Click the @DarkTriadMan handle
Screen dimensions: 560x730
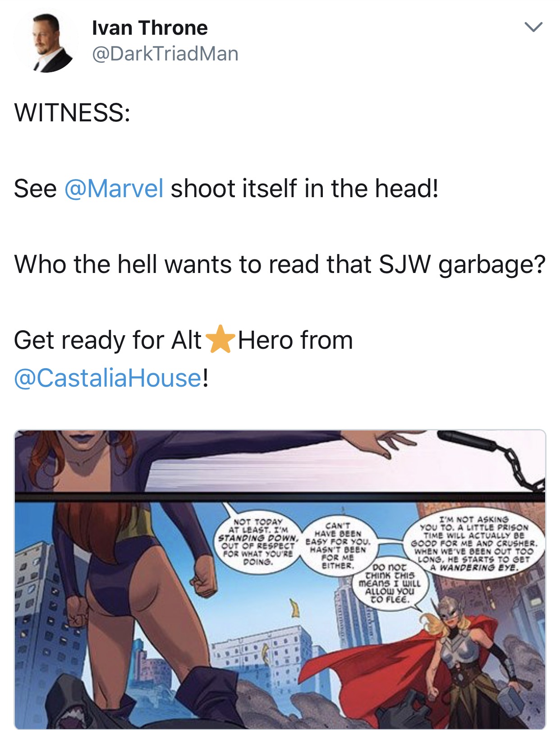click(x=165, y=54)
